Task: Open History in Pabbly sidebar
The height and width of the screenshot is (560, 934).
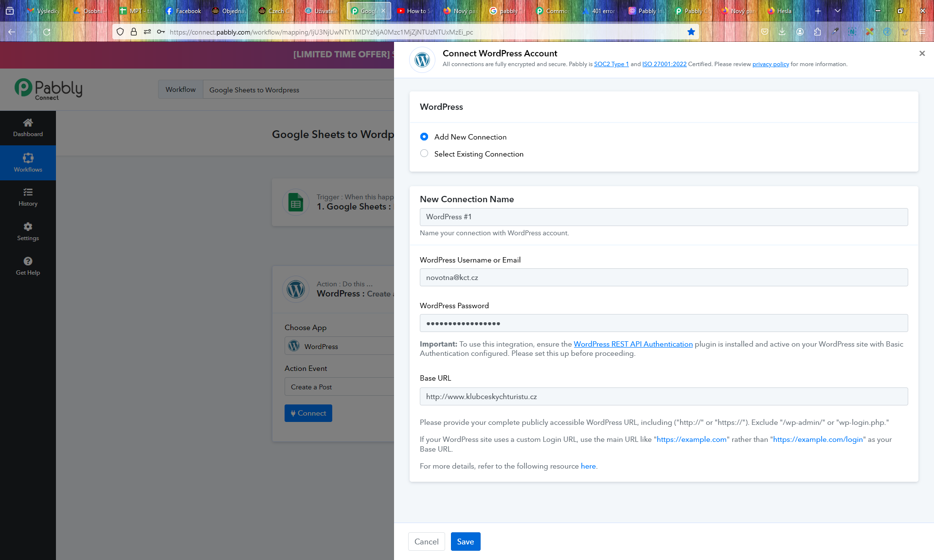Action: [x=28, y=197]
